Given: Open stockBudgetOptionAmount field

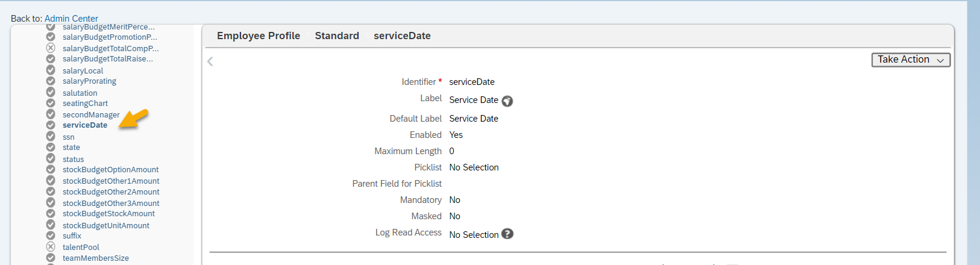Looking at the screenshot, I should [x=111, y=170].
